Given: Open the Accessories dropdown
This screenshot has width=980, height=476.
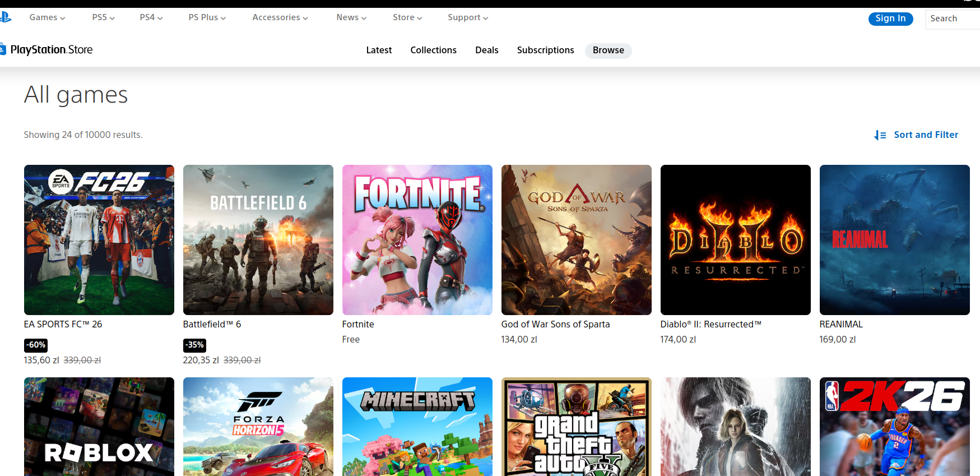Looking at the screenshot, I should click(280, 18).
